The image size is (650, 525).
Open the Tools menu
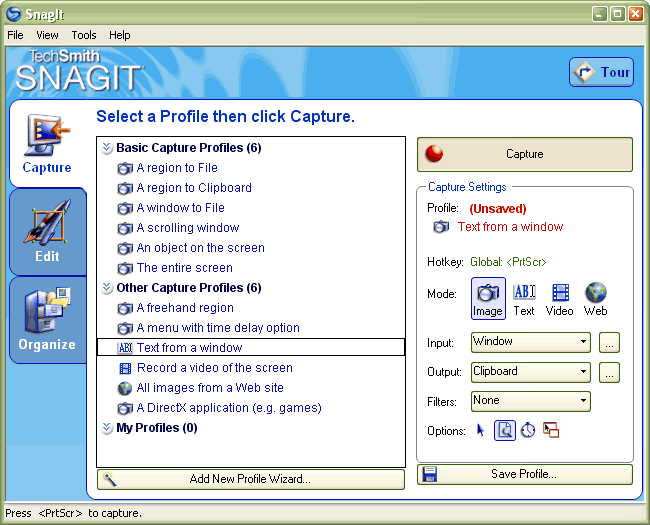click(84, 35)
